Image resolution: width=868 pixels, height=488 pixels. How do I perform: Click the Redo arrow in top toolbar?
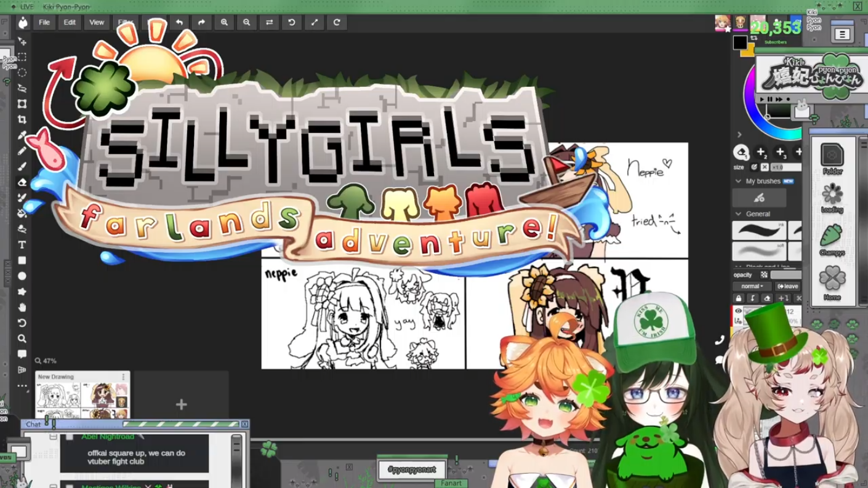tap(201, 22)
